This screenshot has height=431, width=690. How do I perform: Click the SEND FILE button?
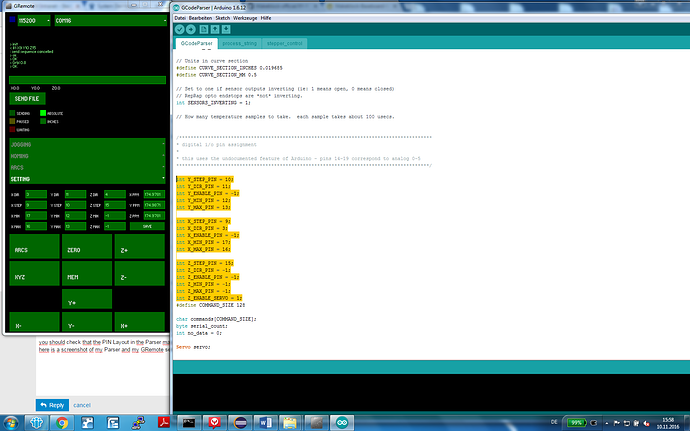click(x=27, y=99)
